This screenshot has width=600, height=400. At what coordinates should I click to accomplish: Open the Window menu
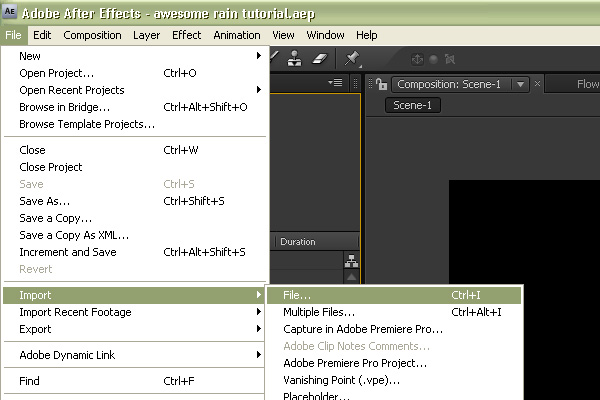click(325, 35)
